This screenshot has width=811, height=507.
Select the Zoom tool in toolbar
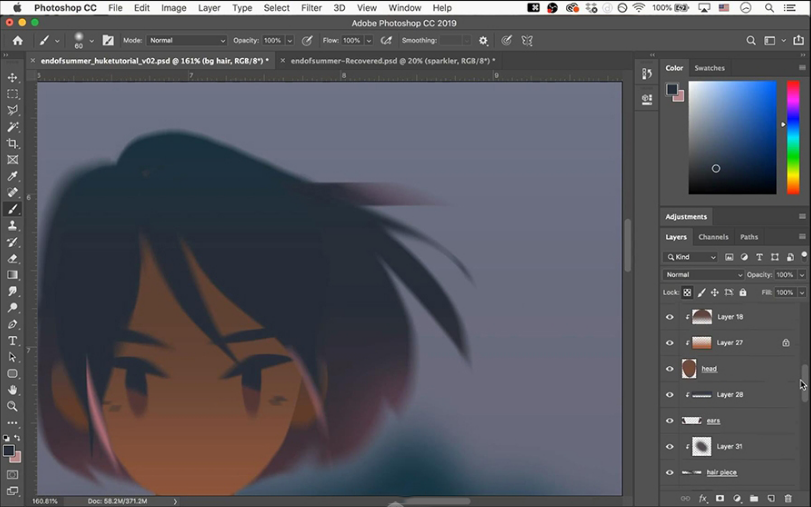coord(13,406)
